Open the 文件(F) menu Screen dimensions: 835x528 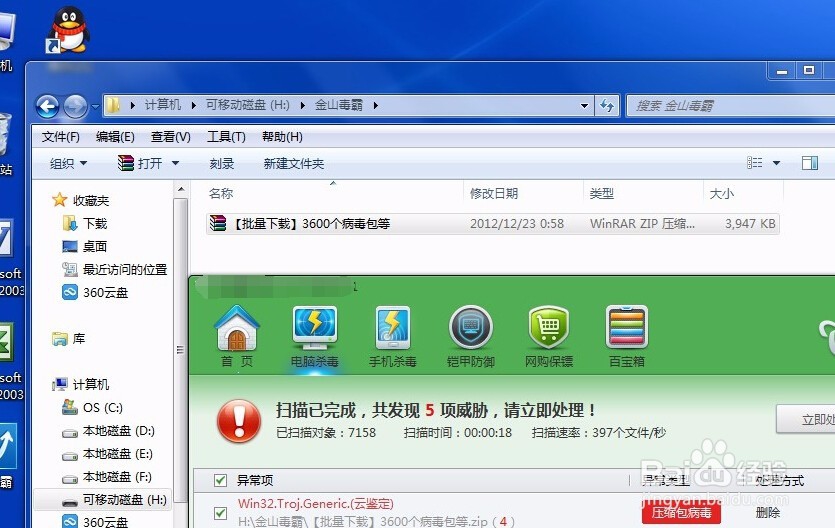coord(61,137)
